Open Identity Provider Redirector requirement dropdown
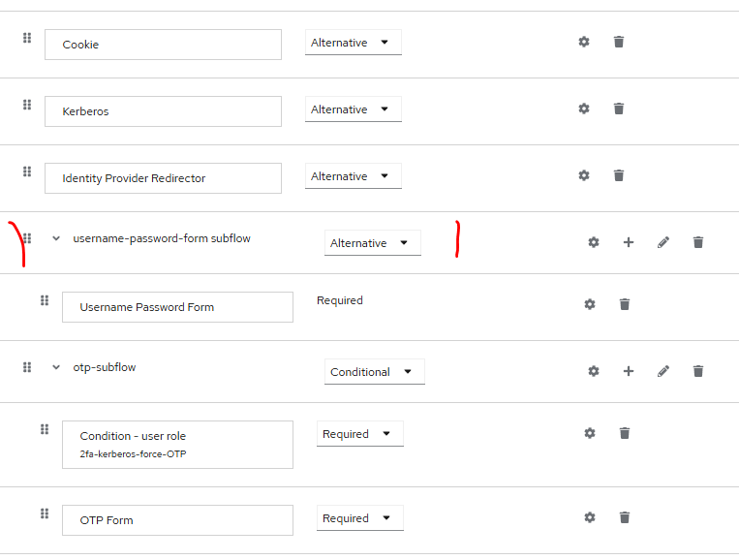The height and width of the screenshot is (560, 739). point(353,176)
